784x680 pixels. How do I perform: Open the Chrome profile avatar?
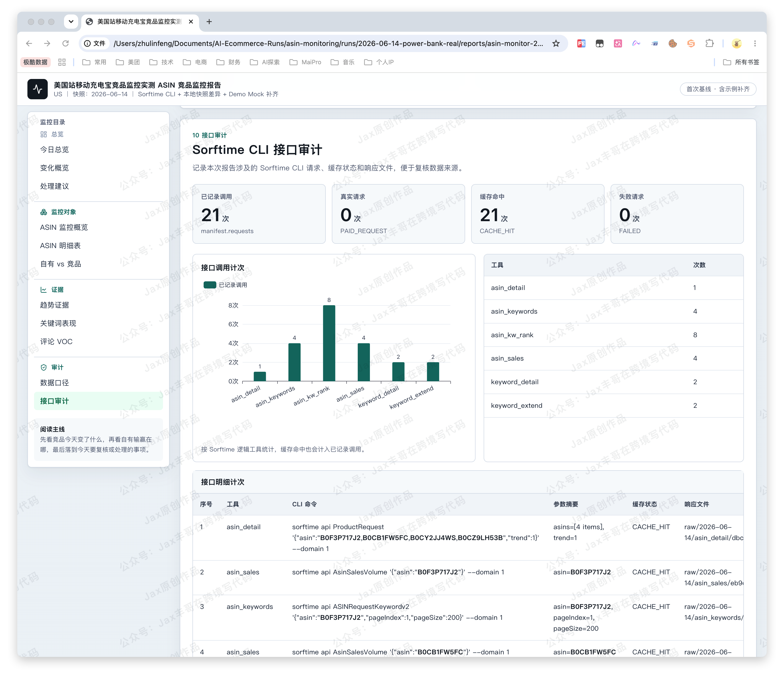click(x=737, y=44)
